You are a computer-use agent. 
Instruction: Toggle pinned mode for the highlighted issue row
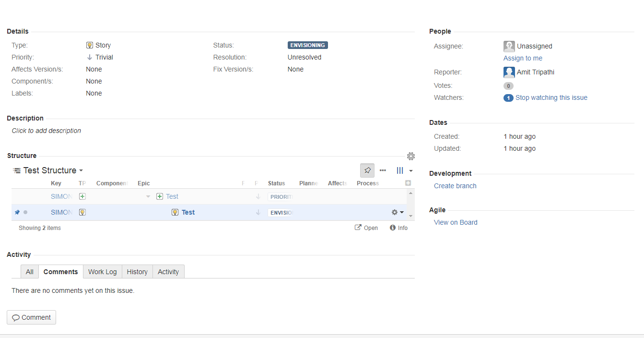[x=17, y=212]
